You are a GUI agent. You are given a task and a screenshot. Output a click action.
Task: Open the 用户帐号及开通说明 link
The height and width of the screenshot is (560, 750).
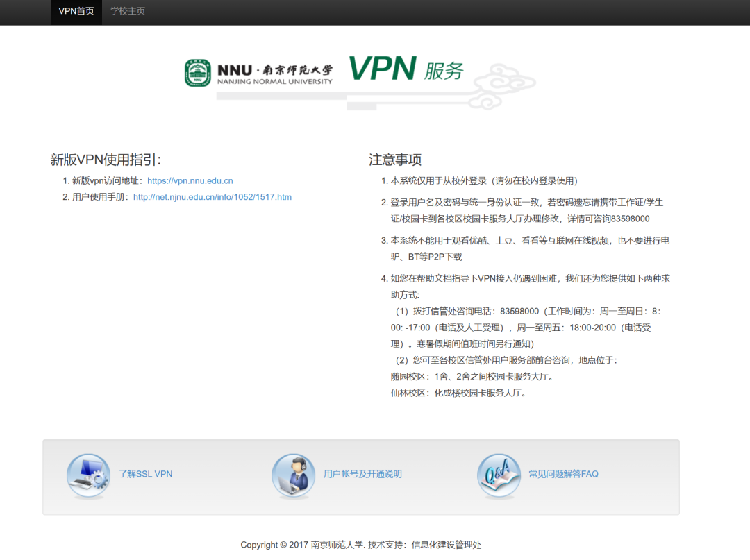pyautogui.click(x=362, y=474)
